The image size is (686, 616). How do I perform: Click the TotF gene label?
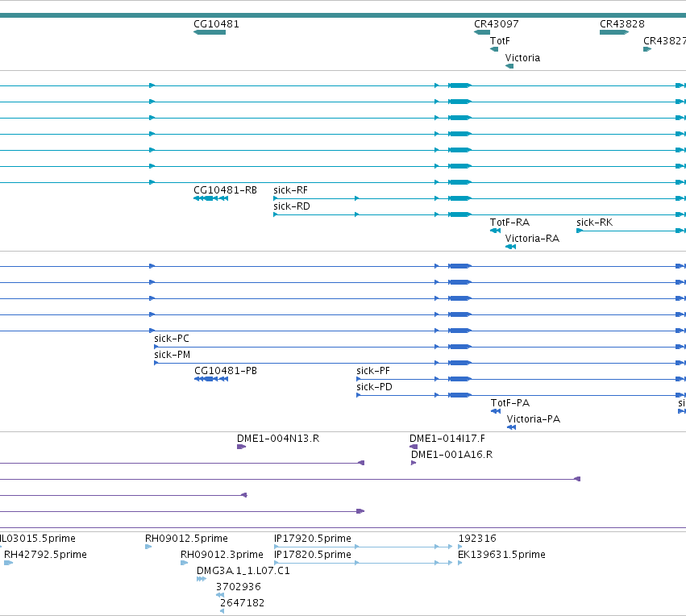500,41
